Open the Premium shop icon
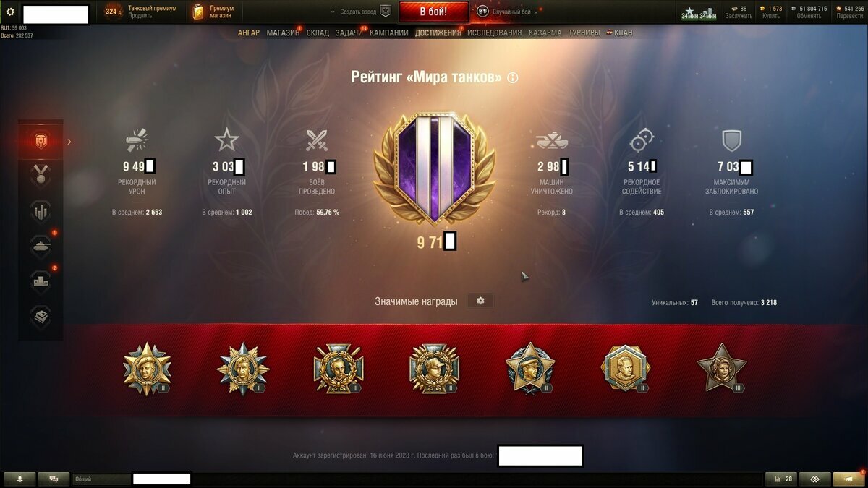Screen dimensions: 868x488 (x=197, y=12)
